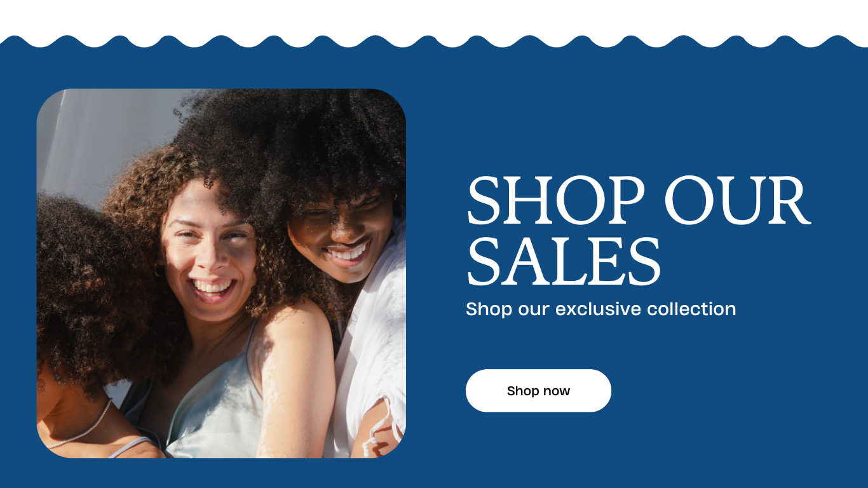The width and height of the screenshot is (868, 488).
Task: Select the SHOP OUR SALES heading
Action: [x=639, y=230]
